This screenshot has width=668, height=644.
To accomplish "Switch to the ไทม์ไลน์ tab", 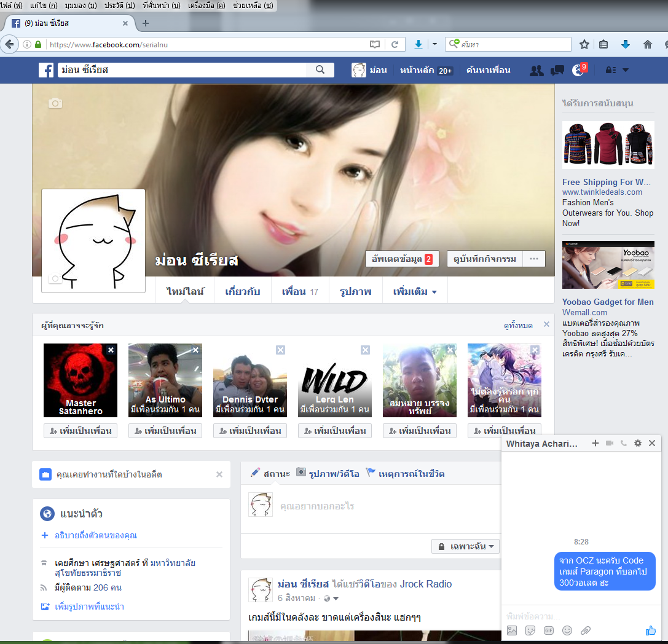I will pyautogui.click(x=185, y=292).
